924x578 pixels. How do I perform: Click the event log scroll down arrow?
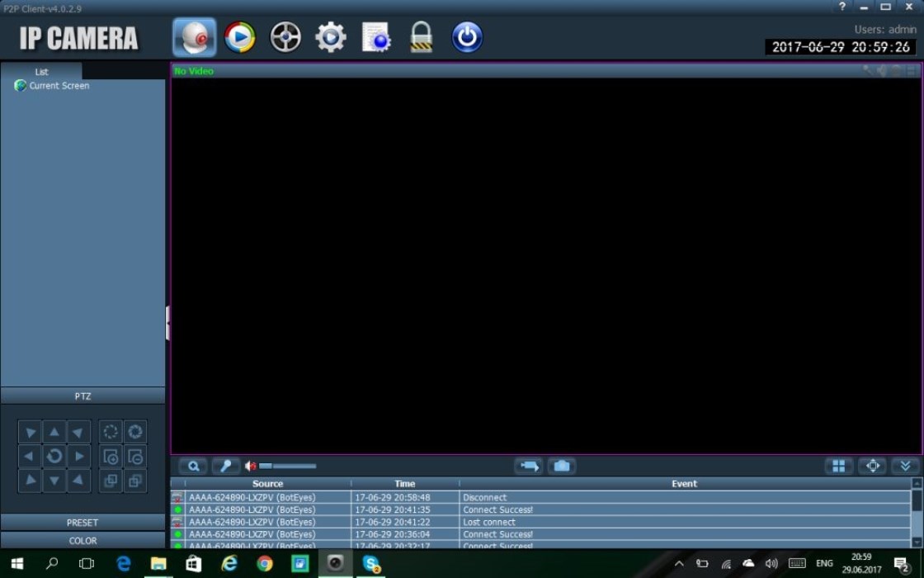click(917, 542)
